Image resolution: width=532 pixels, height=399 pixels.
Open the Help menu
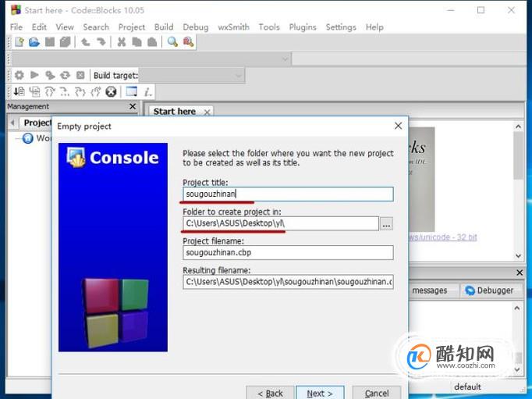(x=374, y=27)
